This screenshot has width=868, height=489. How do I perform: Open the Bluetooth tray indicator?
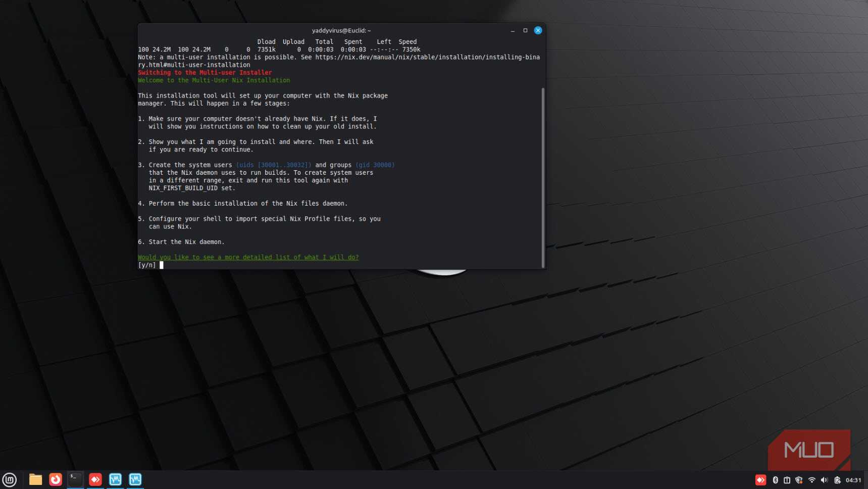coord(775,480)
